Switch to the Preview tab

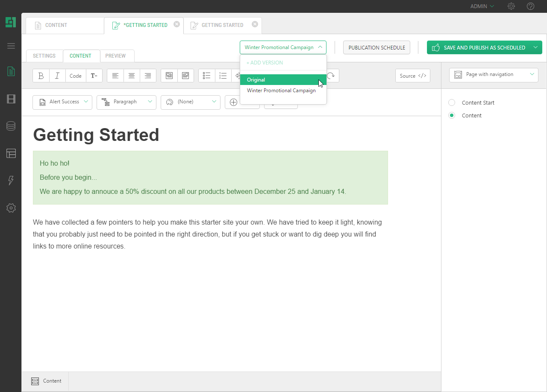(x=115, y=56)
